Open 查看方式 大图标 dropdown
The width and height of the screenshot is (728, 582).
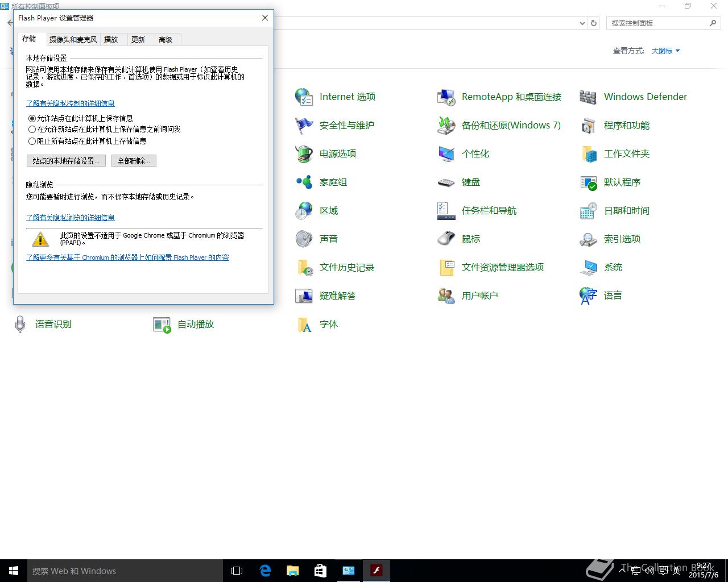pos(665,51)
